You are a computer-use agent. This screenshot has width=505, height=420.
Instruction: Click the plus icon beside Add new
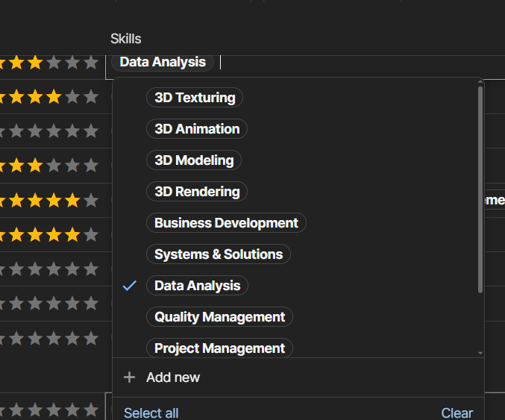[129, 377]
